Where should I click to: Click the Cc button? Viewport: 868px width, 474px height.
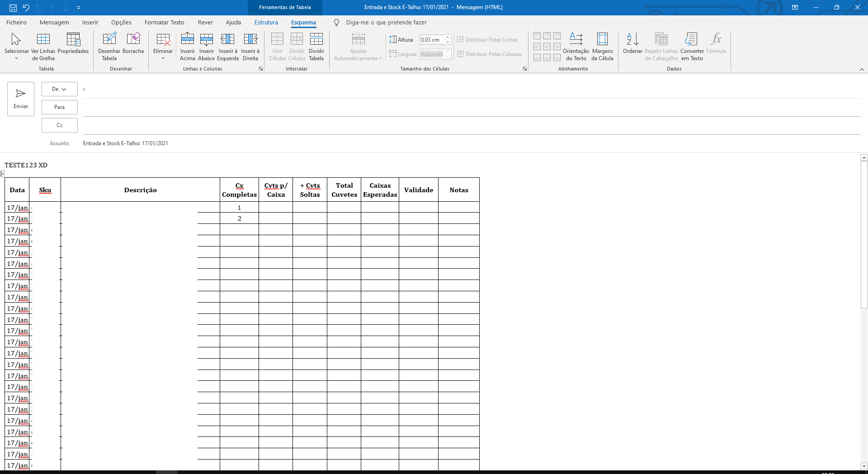[x=59, y=125]
